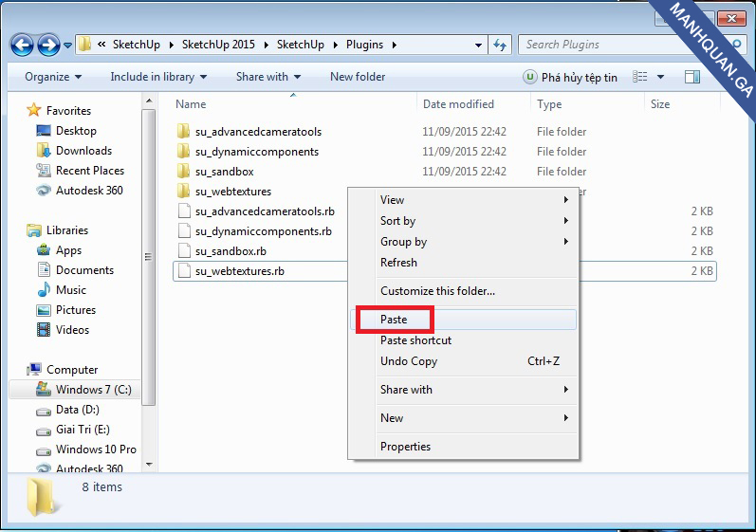Choose Paste shortcut from context menu
Screen dimensions: 756x532
(x=463, y=340)
